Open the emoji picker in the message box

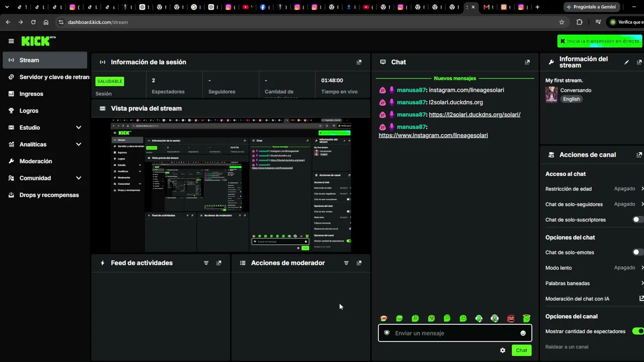[523, 333]
